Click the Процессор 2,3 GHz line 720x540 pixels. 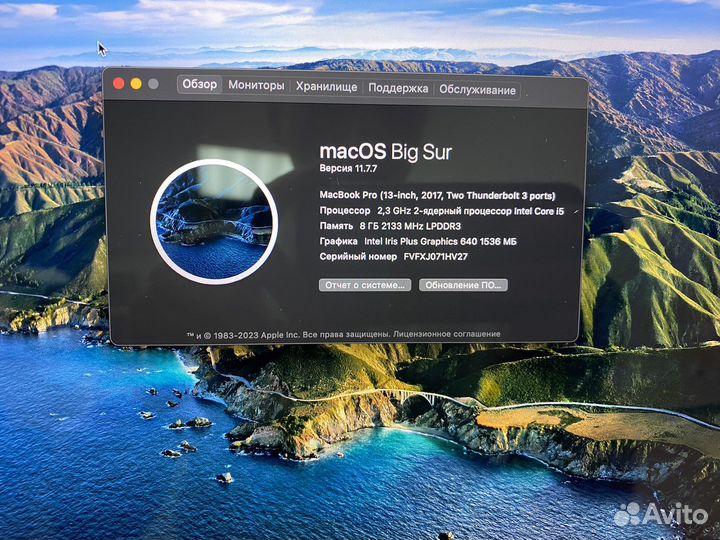[442, 211]
